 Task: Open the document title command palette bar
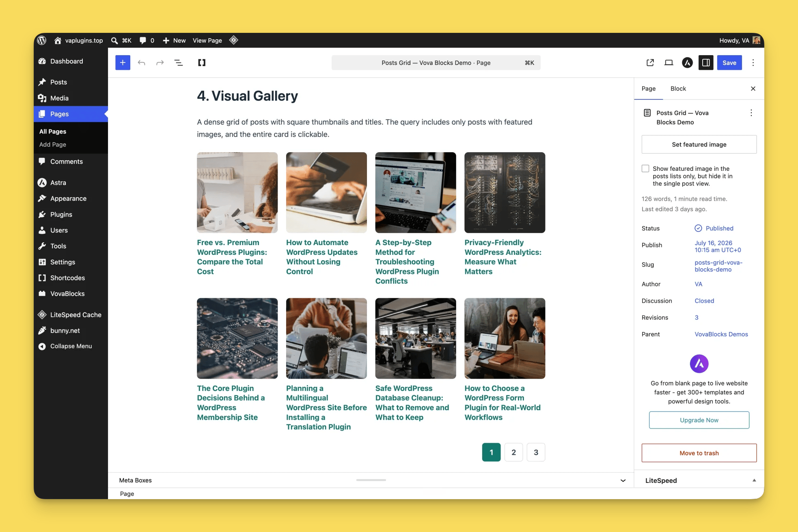click(436, 62)
